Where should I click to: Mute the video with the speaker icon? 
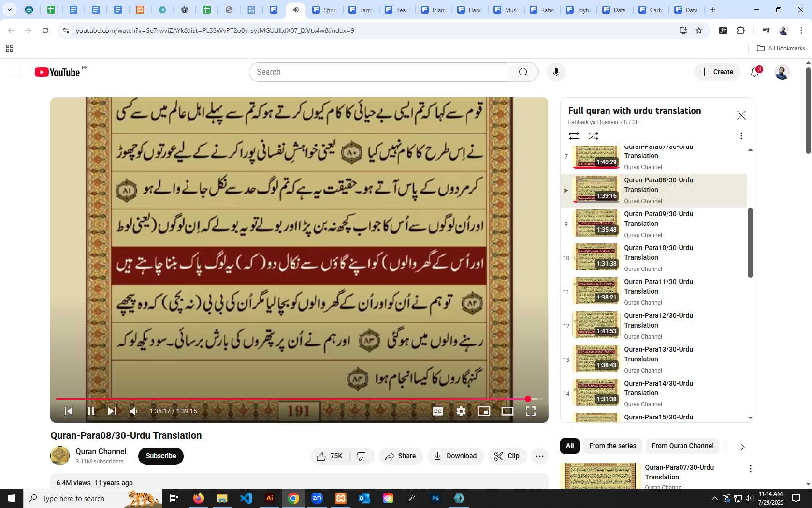[x=134, y=411]
